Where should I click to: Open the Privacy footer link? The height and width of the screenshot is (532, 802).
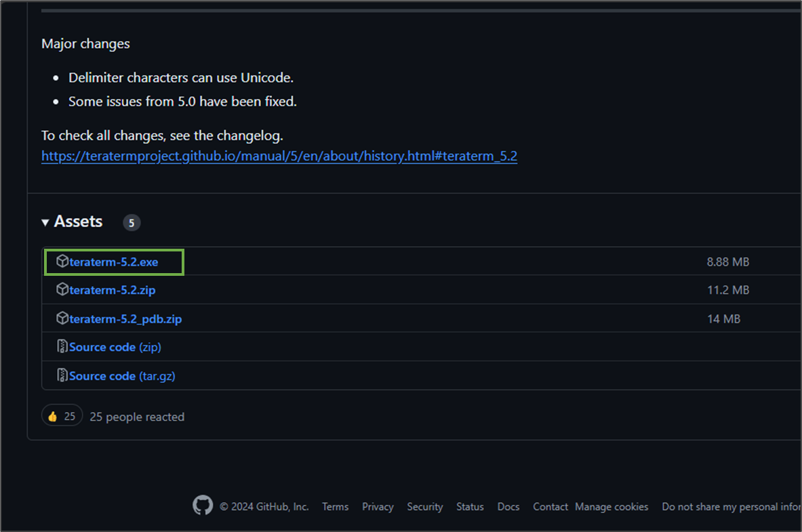click(x=378, y=506)
